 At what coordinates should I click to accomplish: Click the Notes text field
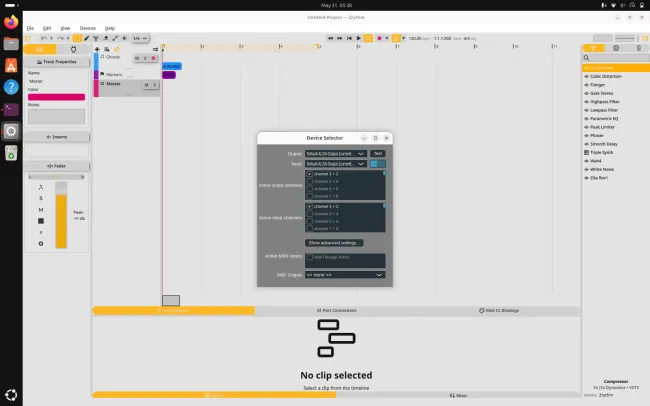click(x=56, y=117)
